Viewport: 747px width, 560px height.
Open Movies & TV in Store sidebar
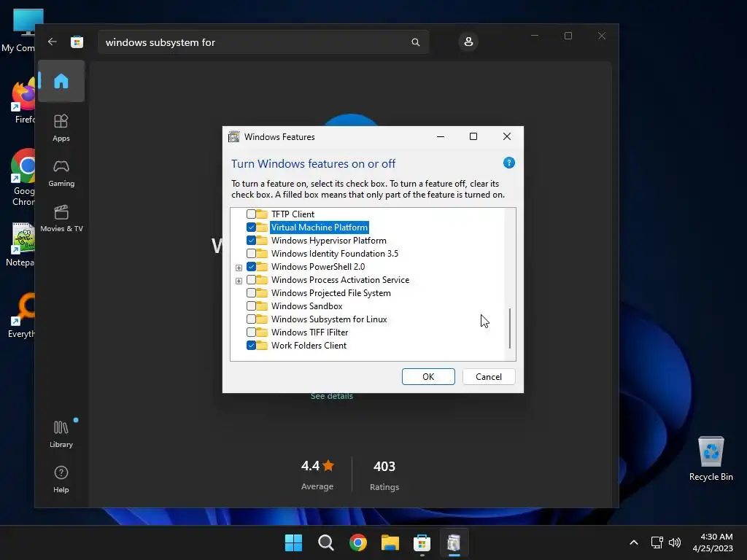[61, 218]
